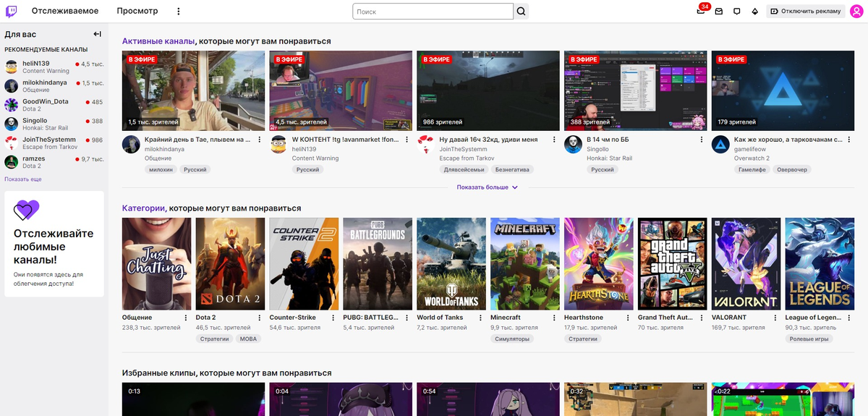Expand 'Показать больше' active channels
Viewport: 868px width, 416px height.
coord(488,187)
